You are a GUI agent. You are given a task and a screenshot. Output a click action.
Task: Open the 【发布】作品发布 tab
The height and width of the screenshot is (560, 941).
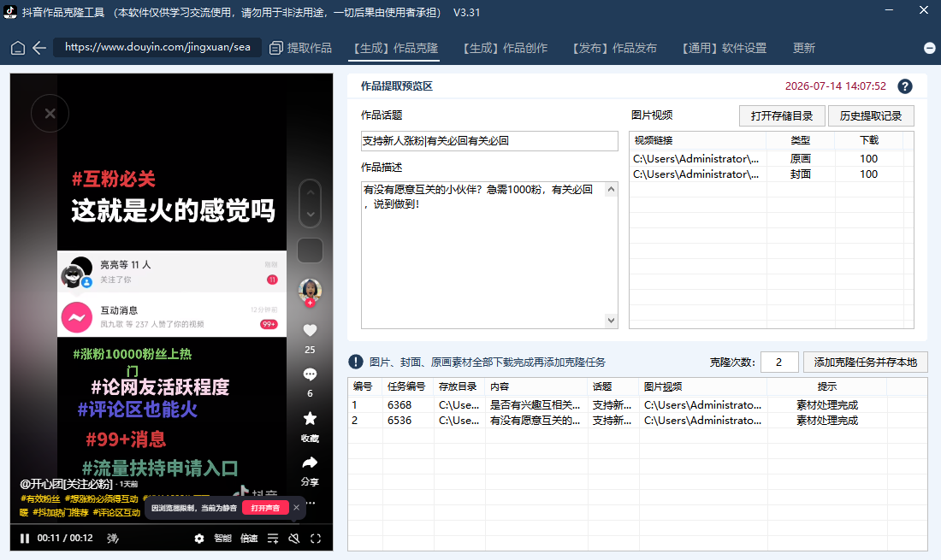[614, 48]
